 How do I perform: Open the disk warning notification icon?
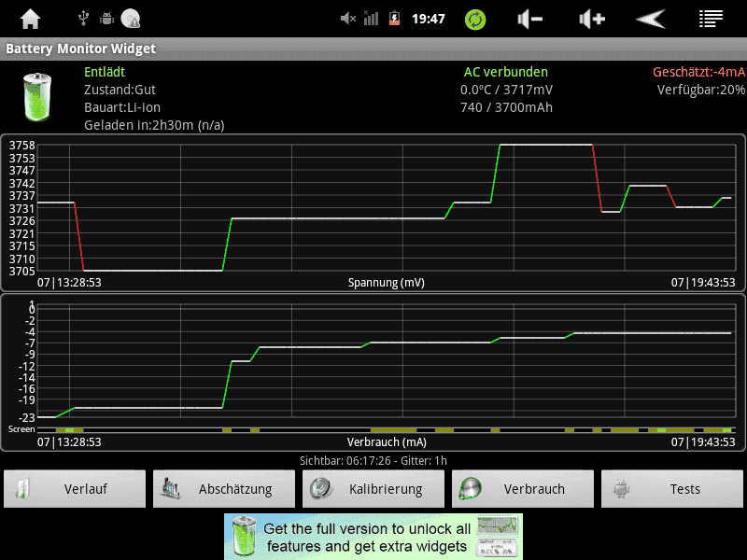coord(130,19)
